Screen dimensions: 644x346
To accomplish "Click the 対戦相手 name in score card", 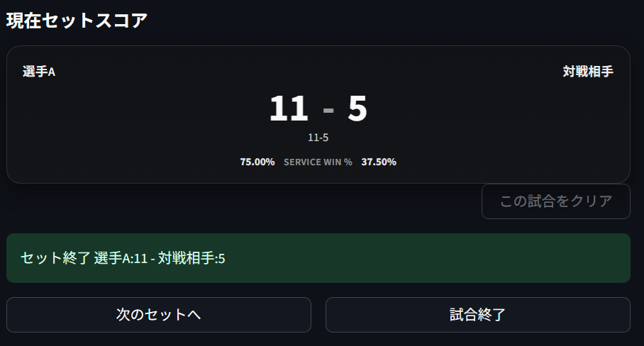I will 588,72.
